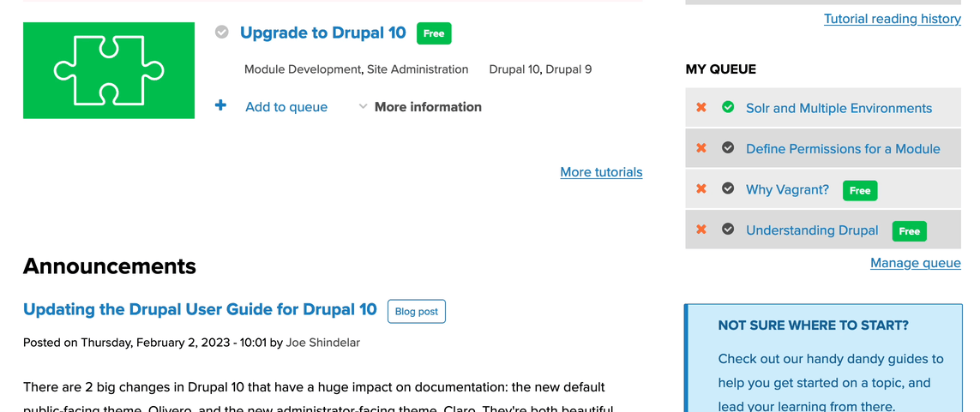Toggle green completed check for Solr and Multiple Environments
Viewport: 980px width, 412px height.
point(728,107)
